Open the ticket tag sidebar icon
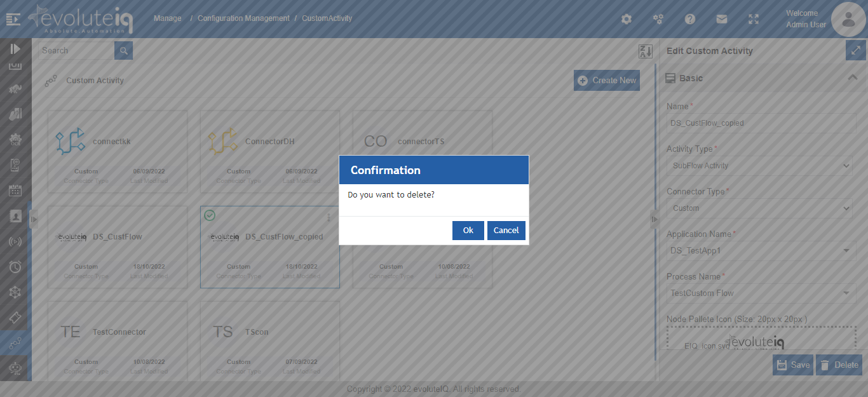The image size is (868, 397). 16,318
